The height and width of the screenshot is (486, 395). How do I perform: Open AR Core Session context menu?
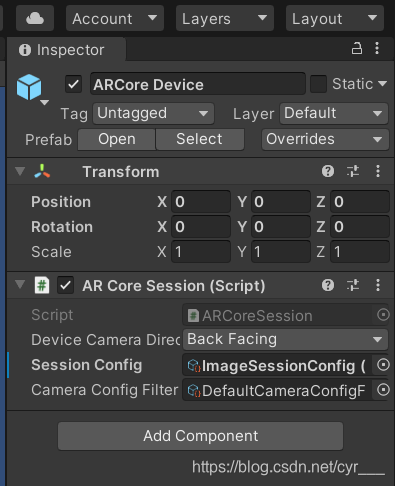pos(378,285)
